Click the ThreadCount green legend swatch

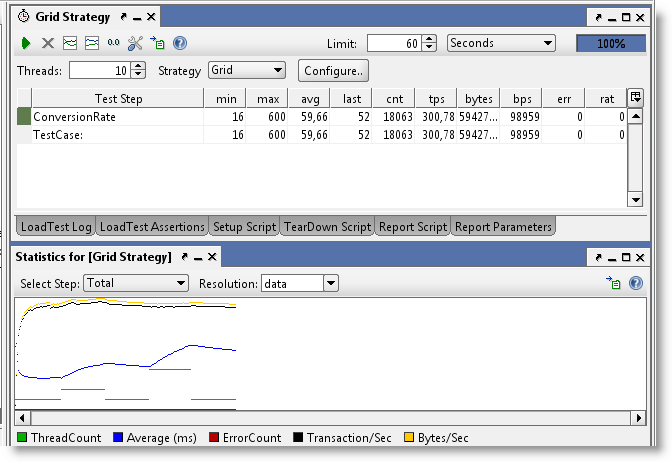[x=22, y=437]
